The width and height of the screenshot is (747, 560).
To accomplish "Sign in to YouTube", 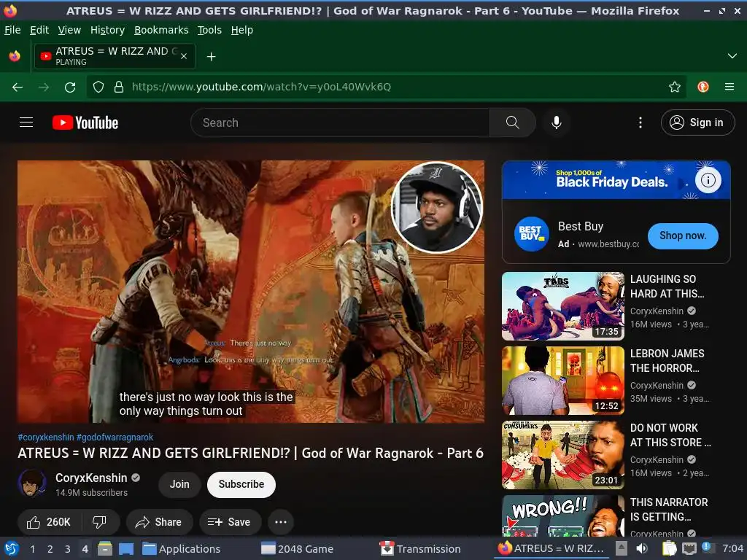I will (x=698, y=122).
